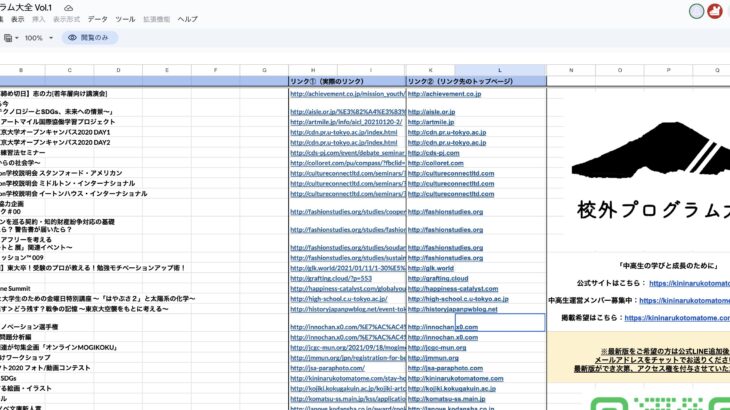Open the 表示 menu
730x410 pixels.
(18, 19)
